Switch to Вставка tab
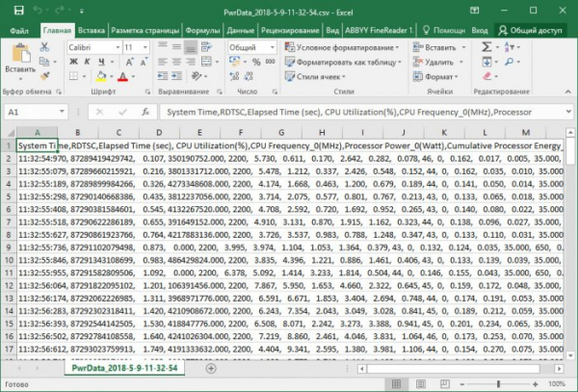The width and height of the screenshot is (578, 392). click(92, 30)
